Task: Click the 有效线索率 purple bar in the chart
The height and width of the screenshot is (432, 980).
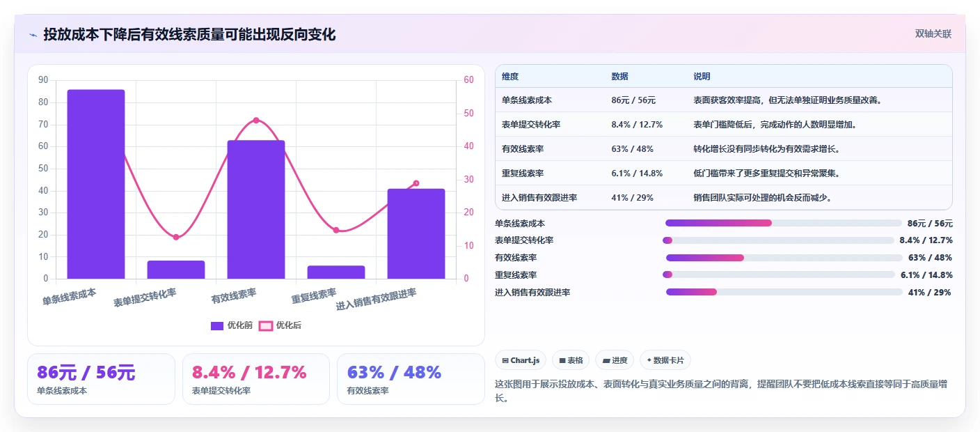Action: (256, 210)
